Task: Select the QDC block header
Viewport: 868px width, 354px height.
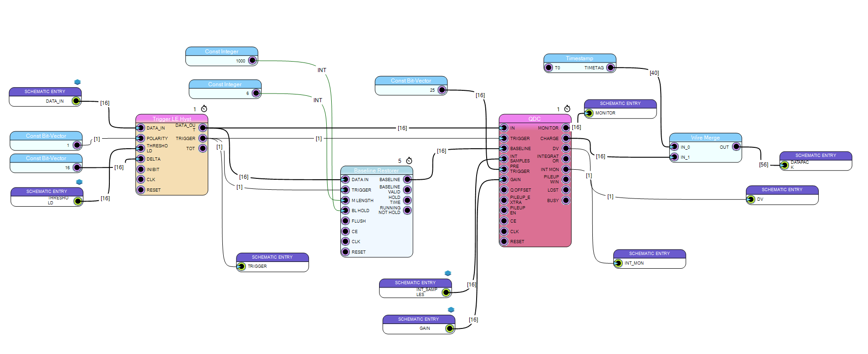Action: [535, 119]
